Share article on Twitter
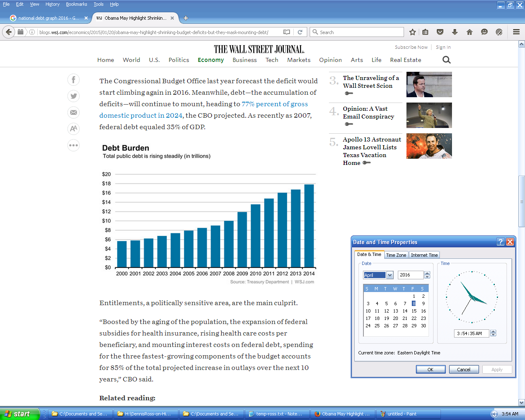 pos(73,96)
